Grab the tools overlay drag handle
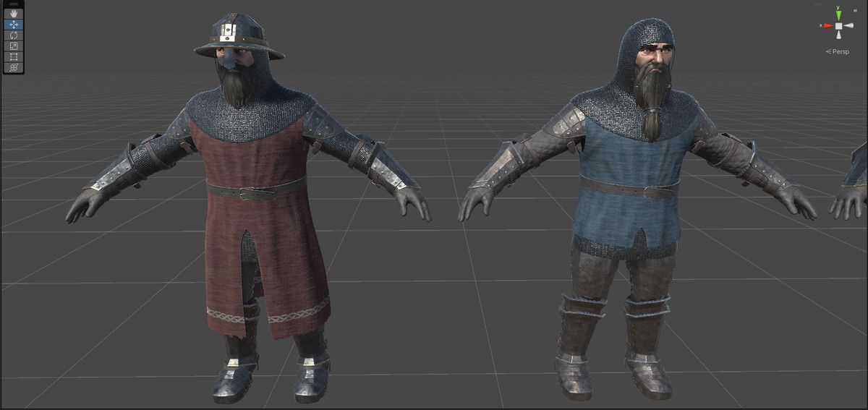This screenshot has width=868, height=410. (x=13, y=4)
